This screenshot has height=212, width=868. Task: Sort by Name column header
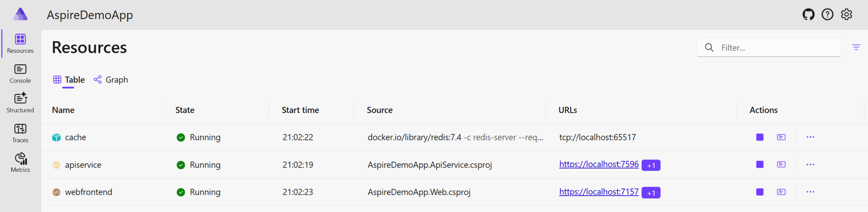tap(63, 110)
